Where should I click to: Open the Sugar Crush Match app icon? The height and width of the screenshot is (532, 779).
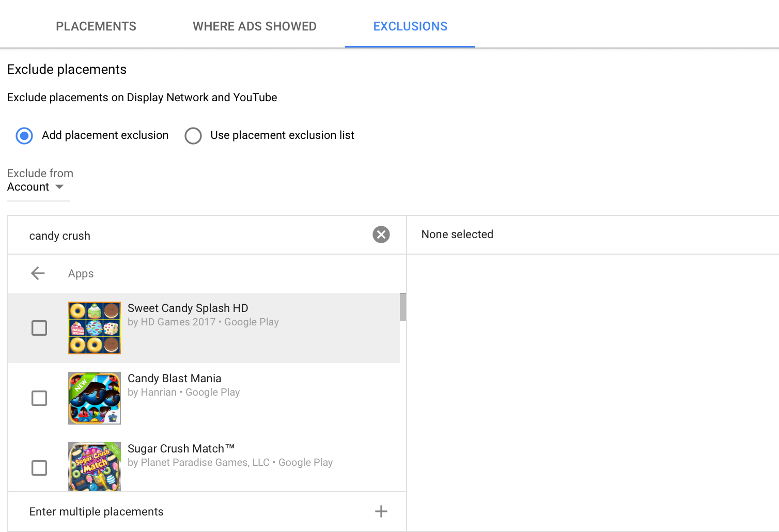pyautogui.click(x=95, y=466)
